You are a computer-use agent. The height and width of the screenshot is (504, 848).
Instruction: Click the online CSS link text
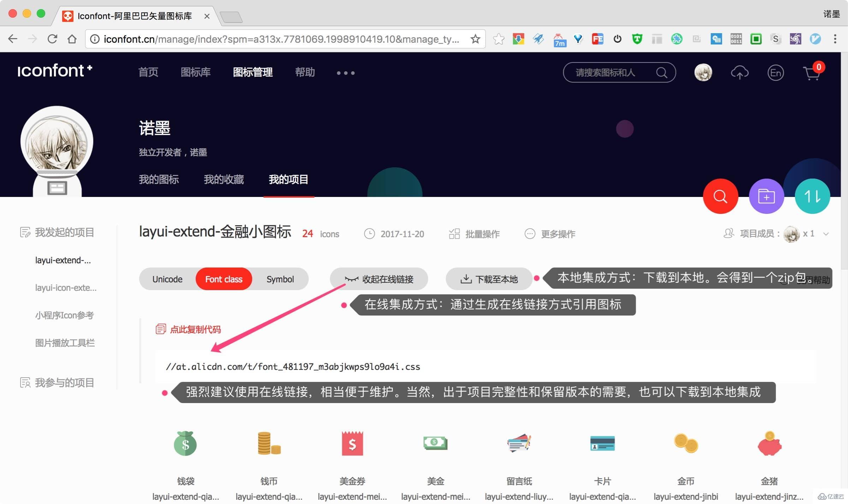[293, 367]
